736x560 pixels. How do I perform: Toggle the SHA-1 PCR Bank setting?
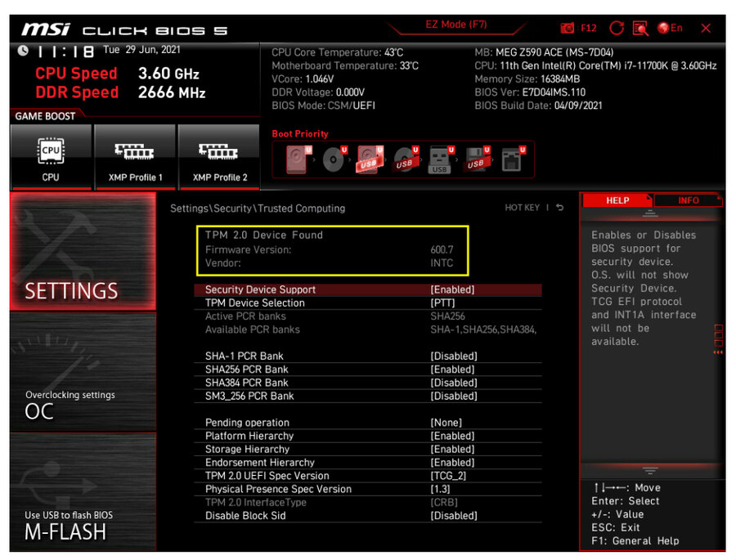tap(367, 356)
